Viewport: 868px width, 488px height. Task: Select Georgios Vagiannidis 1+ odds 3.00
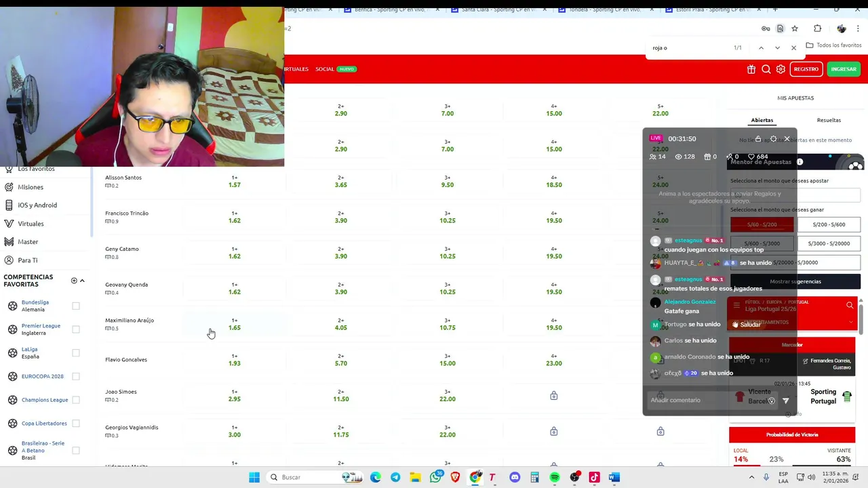pyautogui.click(x=235, y=431)
